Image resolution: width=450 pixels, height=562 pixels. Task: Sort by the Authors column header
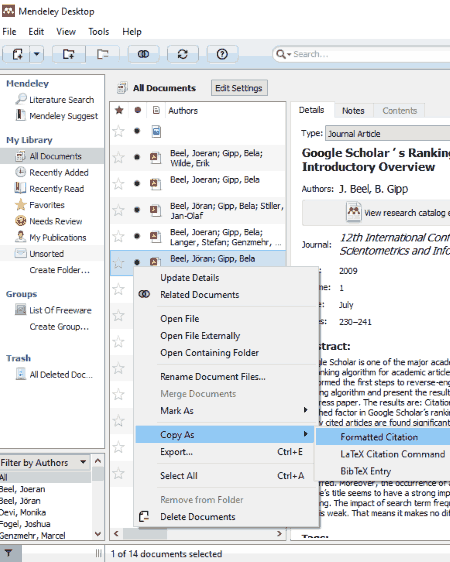point(183,110)
